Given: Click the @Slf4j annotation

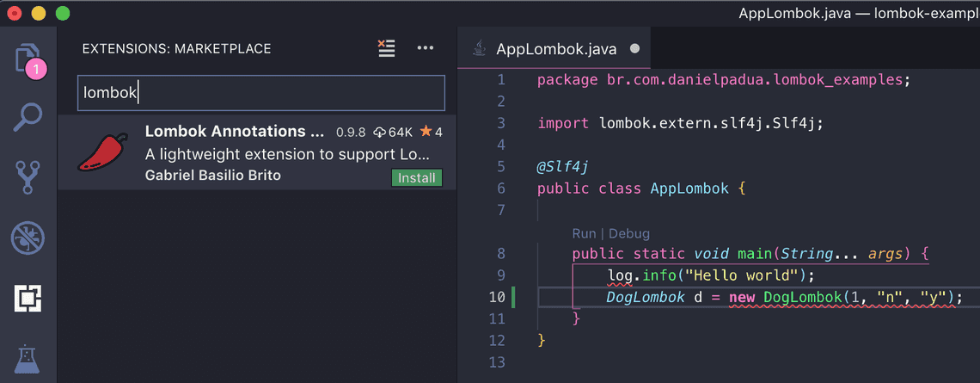Looking at the screenshot, I should point(563,166).
